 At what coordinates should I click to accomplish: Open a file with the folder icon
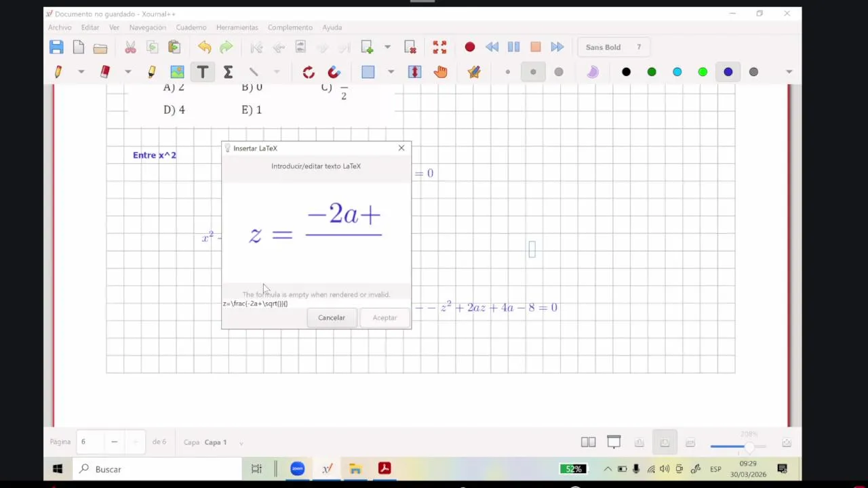pos(100,47)
